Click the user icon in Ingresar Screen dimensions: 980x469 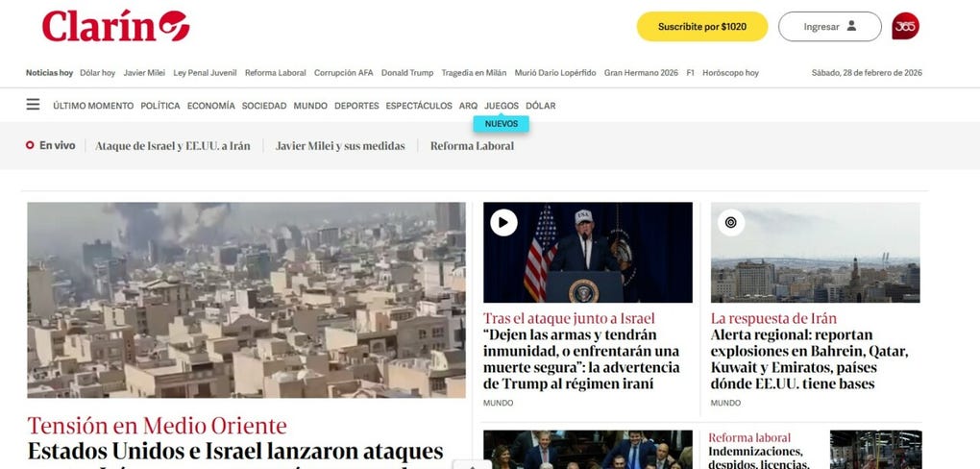click(851, 26)
